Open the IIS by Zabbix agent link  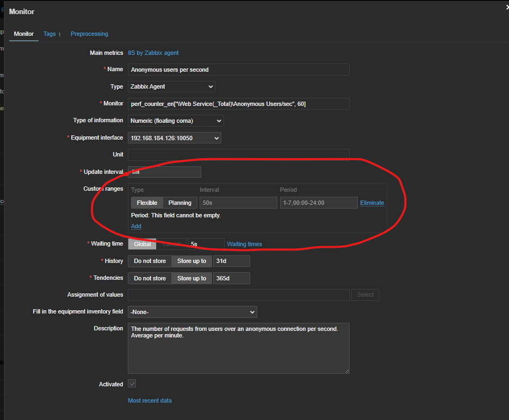click(153, 53)
